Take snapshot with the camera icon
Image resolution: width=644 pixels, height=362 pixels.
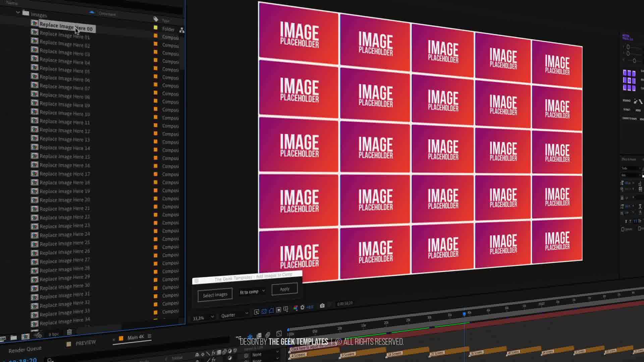[322, 306]
